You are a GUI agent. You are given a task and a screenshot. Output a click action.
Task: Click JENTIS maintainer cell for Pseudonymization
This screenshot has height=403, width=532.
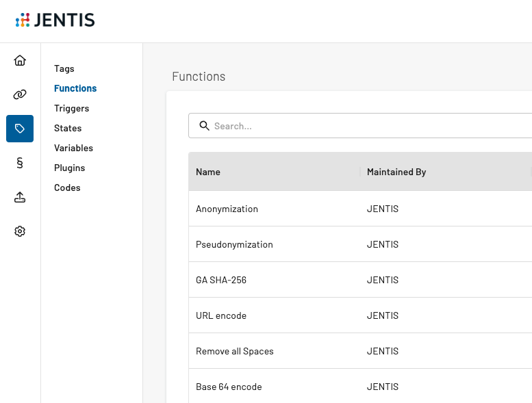tap(383, 244)
